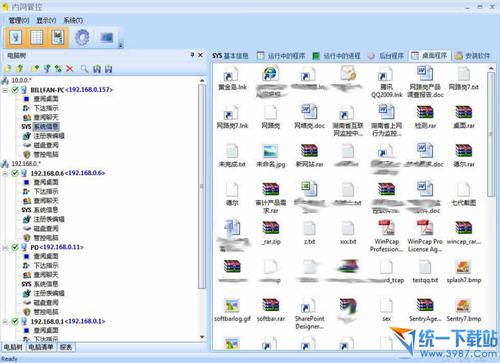Open the gear settings toolbar button
Screen dimensions: 500x363
(82, 37)
